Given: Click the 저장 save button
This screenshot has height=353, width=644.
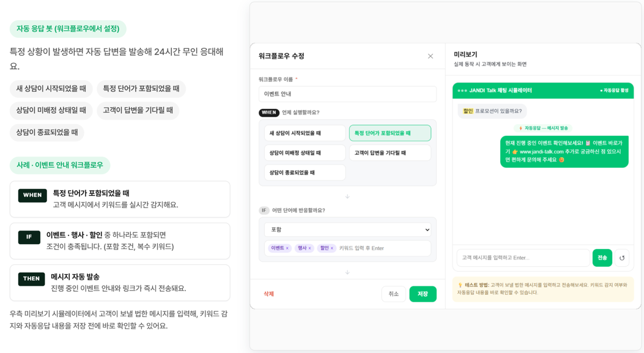Looking at the screenshot, I should (x=423, y=294).
